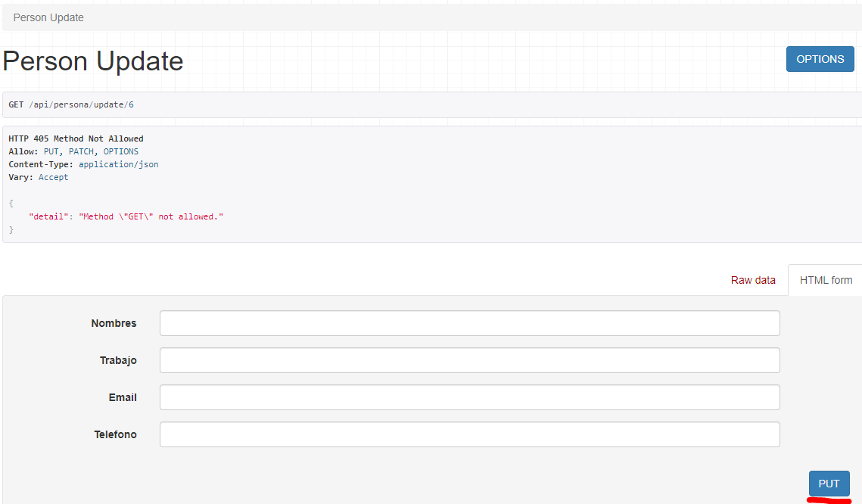Focus the Nombres input field
The height and width of the screenshot is (504, 862).
pos(469,323)
